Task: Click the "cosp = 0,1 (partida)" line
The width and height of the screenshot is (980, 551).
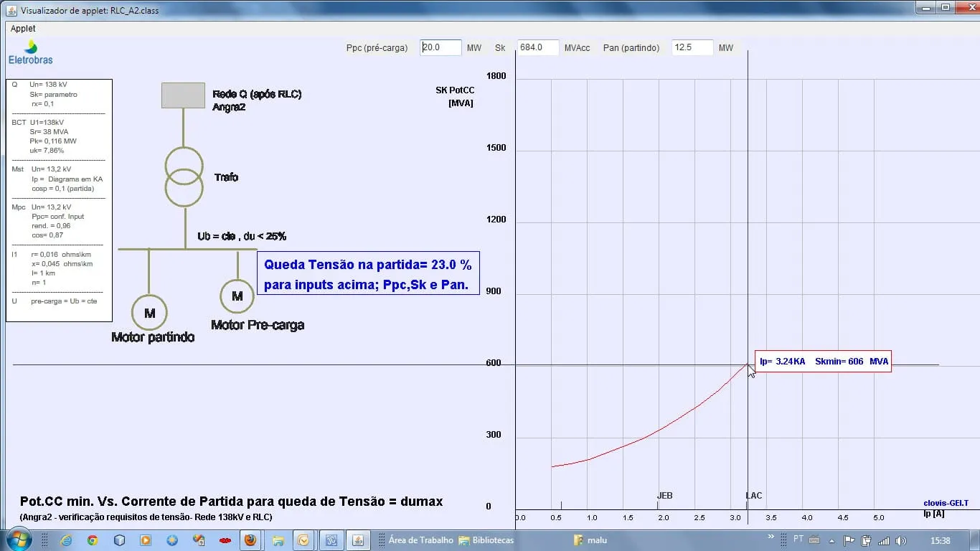Action: click(x=63, y=189)
